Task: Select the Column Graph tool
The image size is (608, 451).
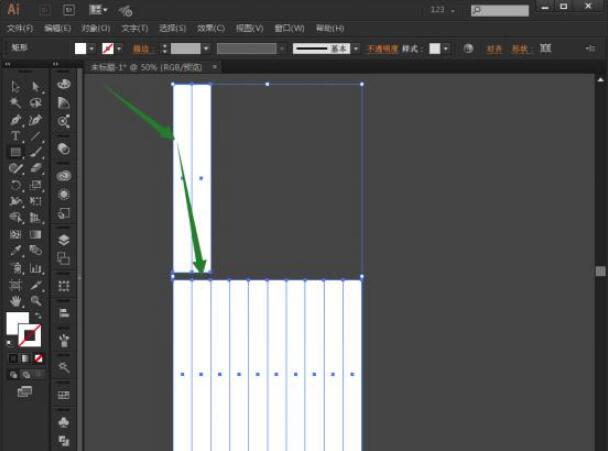Action: pos(36,268)
